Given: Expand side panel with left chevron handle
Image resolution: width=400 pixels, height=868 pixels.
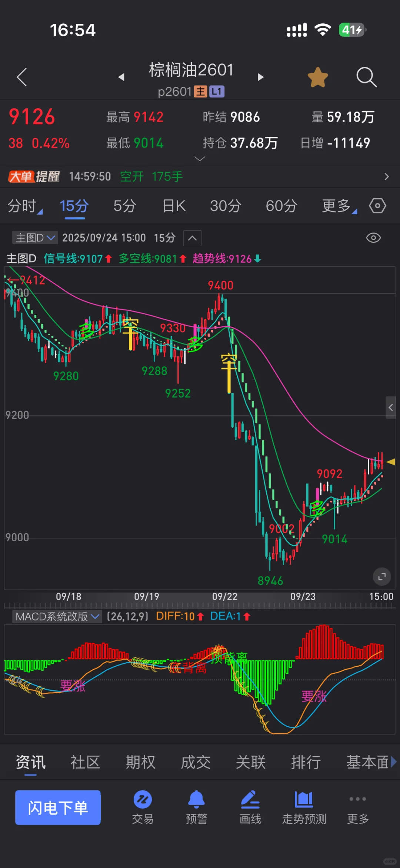Looking at the screenshot, I should click(390, 407).
